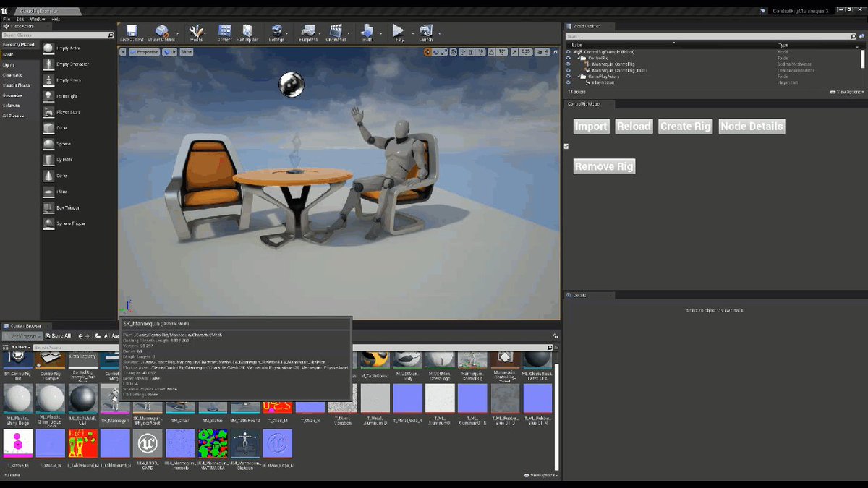Select Box Trigger in Place Actors
Screen dimensions: 868x488
click(x=78, y=207)
